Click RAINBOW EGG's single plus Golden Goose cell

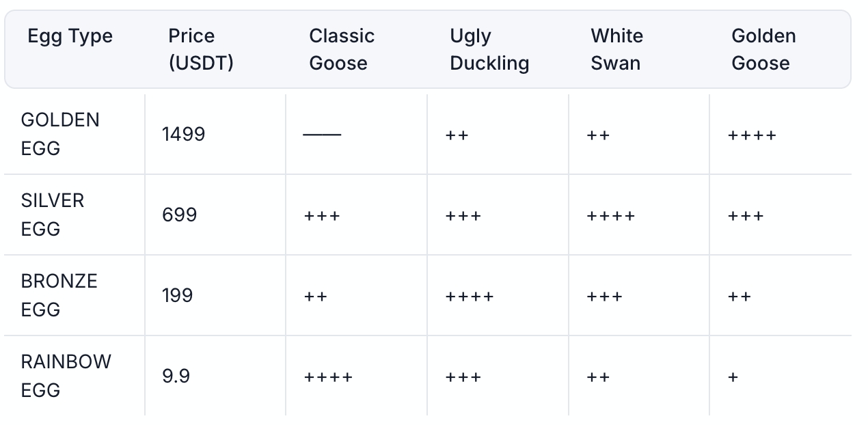coord(733,377)
